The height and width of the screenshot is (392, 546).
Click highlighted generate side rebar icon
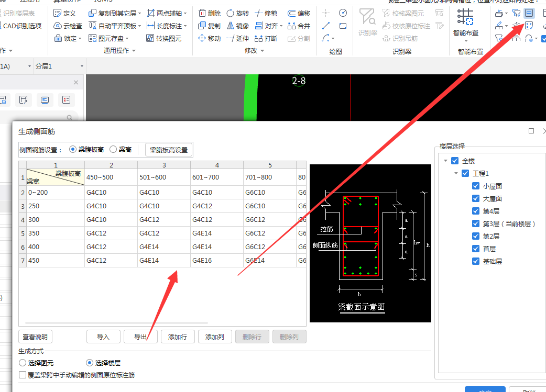click(x=529, y=13)
